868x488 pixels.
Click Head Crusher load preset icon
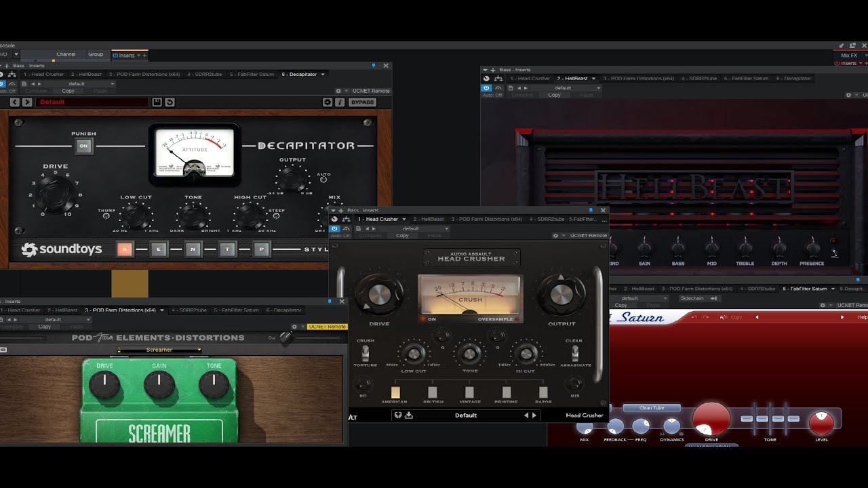[x=399, y=415]
